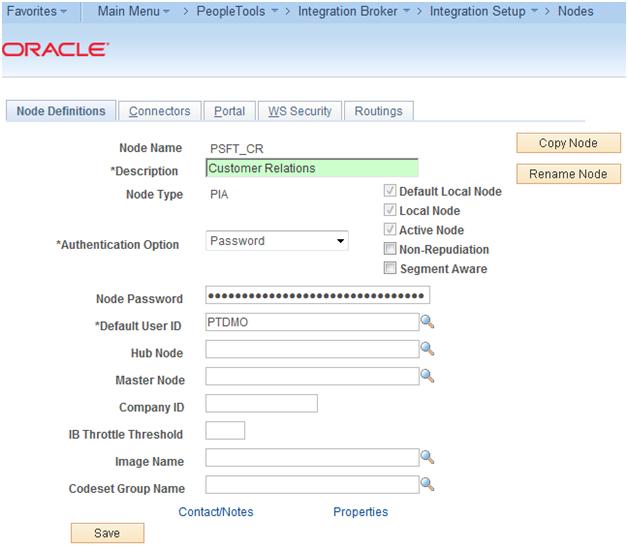Toggle the Local Node checkbox
Screen dimensions: 628x551
pyautogui.click(x=390, y=210)
